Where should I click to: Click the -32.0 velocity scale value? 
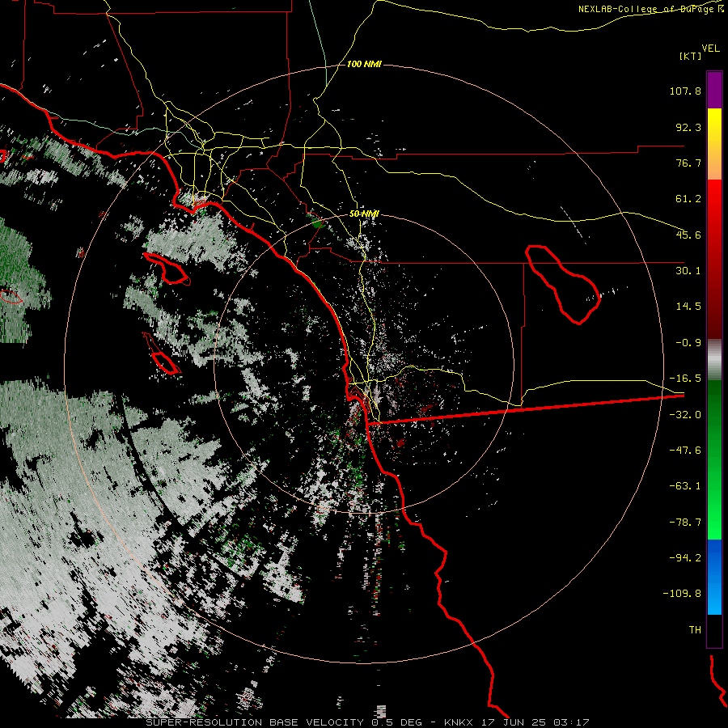[685, 415]
